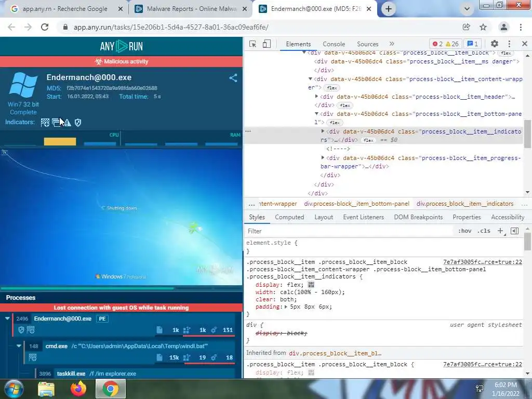Click the shield icon under Endermanch@000.exe process
The height and width of the screenshot is (399, 532).
pyautogui.click(x=21, y=330)
